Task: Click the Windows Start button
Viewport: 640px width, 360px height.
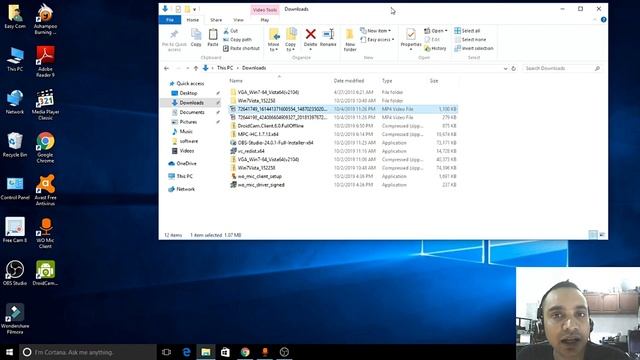Action: click(x=9, y=352)
